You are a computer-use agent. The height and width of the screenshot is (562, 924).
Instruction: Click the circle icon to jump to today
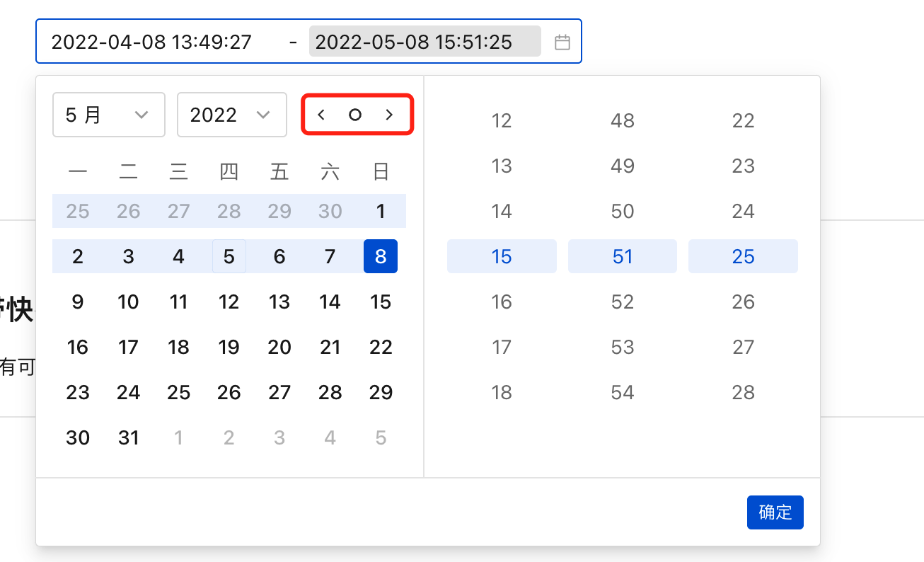[x=355, y=114]
